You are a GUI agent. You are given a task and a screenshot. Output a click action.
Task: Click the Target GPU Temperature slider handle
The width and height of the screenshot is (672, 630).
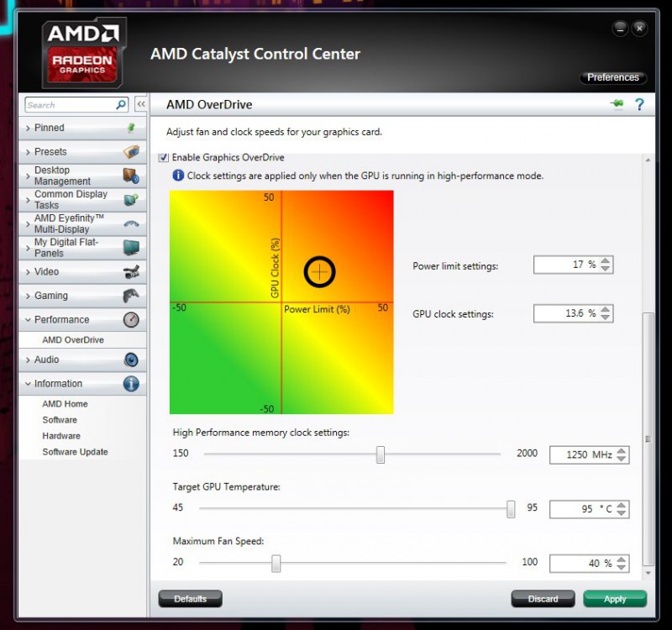click(x=511, y=509)
